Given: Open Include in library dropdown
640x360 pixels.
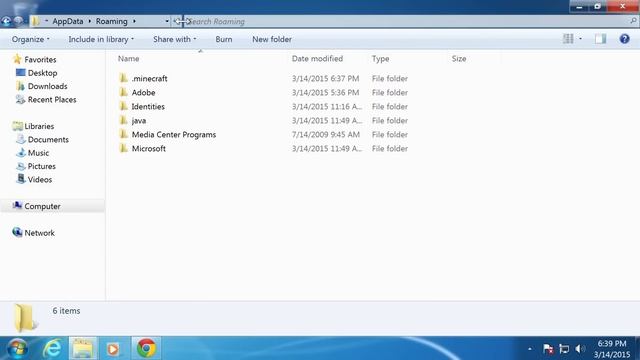Looking at the screenshot, I should pyautogui.click(x=101, y=39).
